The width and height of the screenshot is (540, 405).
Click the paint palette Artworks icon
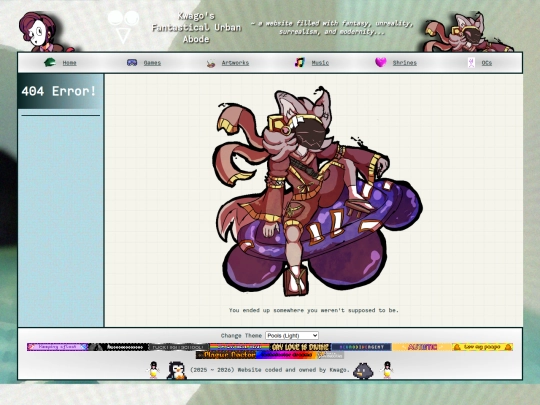tap(211, 63)
